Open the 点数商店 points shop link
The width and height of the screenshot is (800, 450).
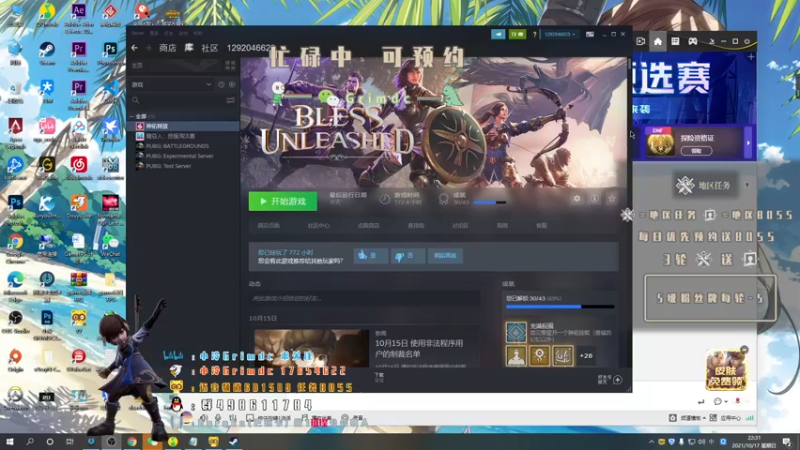coord(368,226)
